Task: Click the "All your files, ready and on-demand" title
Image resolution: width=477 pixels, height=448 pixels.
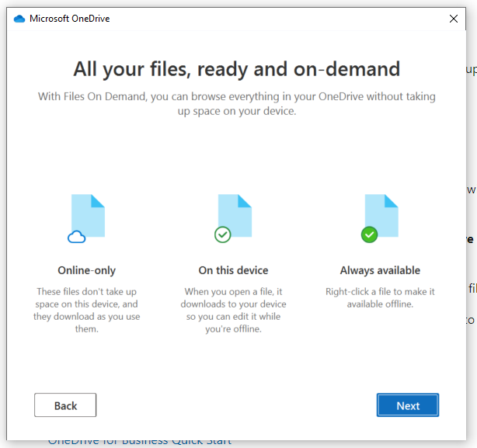Action: [x=237, y=69]
